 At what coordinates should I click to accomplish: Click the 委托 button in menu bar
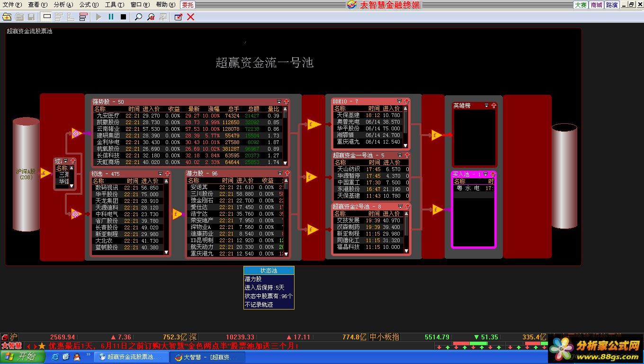pyautogui.click(x=188, y=5)
